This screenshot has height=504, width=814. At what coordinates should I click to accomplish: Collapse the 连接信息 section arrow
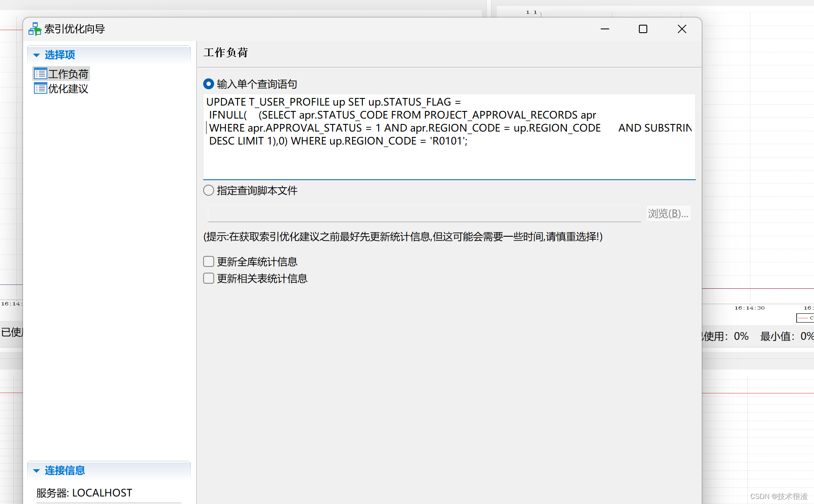point(36,470)
